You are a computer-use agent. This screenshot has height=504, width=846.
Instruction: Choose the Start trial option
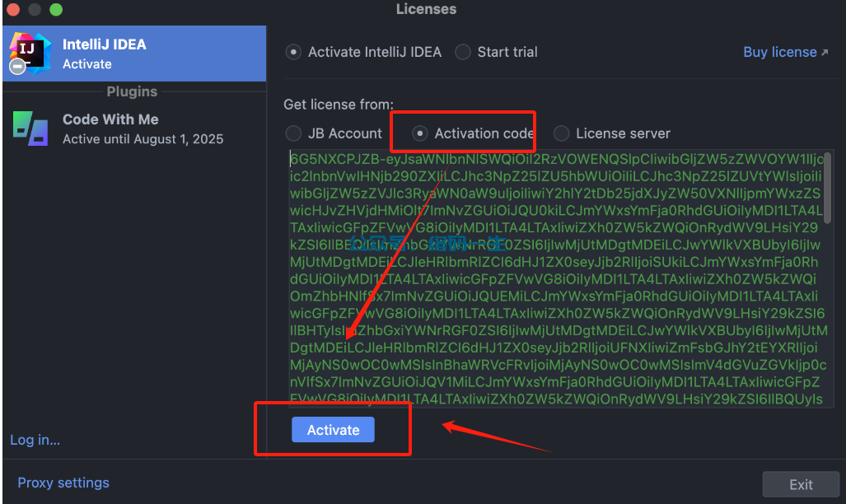tap(462, 53)
